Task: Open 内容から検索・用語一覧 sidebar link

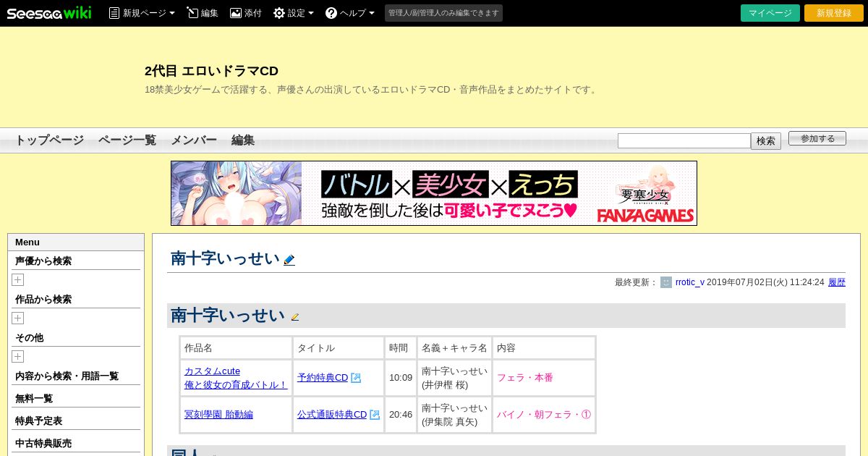Action: [67, 376]
